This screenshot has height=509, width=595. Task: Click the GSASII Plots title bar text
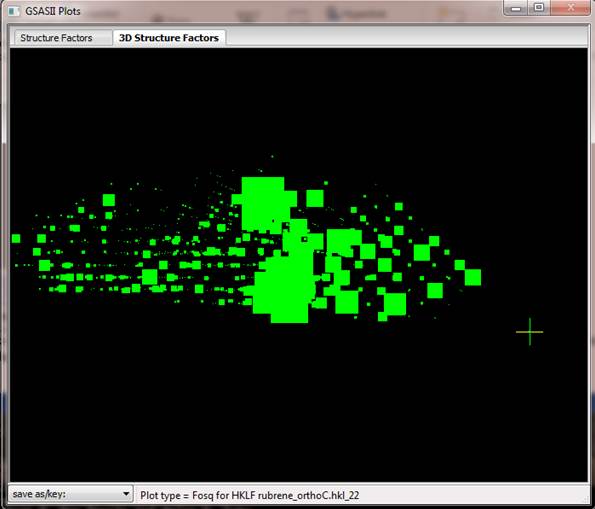[x=53, y=11]
